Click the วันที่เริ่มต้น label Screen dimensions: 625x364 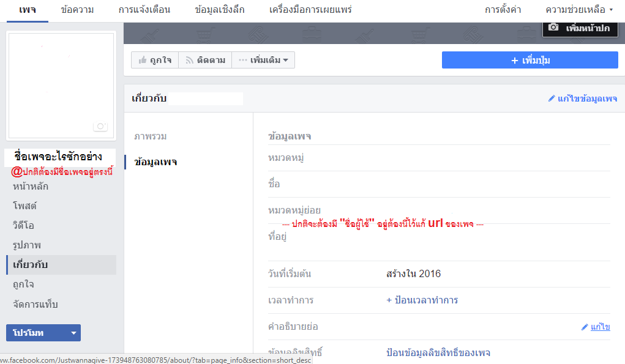tap(290, 274)
